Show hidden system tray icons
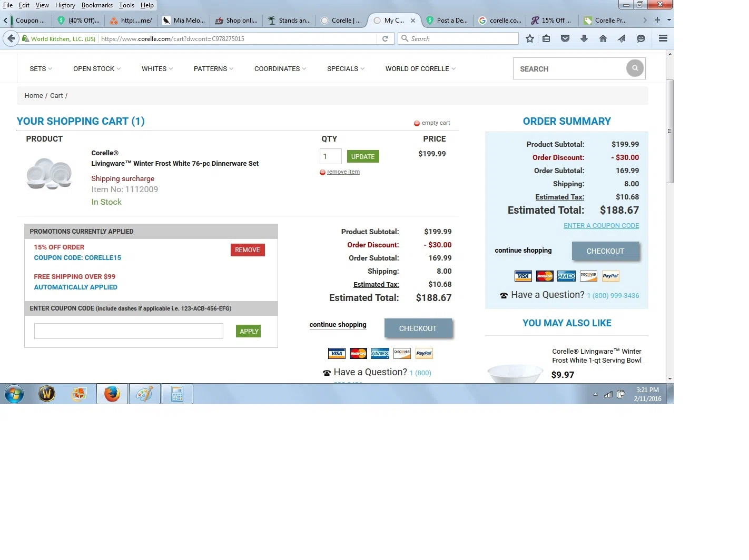Viewport: 749px width, 560px height. [595, 394]
